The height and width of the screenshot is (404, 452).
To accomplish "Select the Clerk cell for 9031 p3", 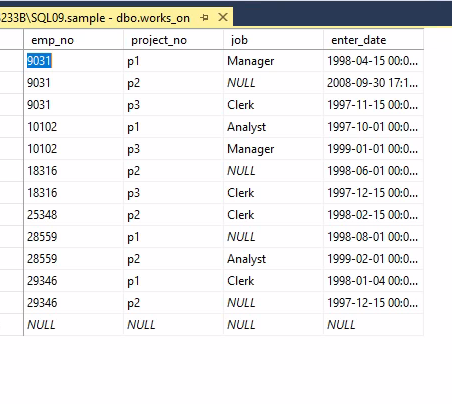I will pyautogui.click(x=273, y=105).
